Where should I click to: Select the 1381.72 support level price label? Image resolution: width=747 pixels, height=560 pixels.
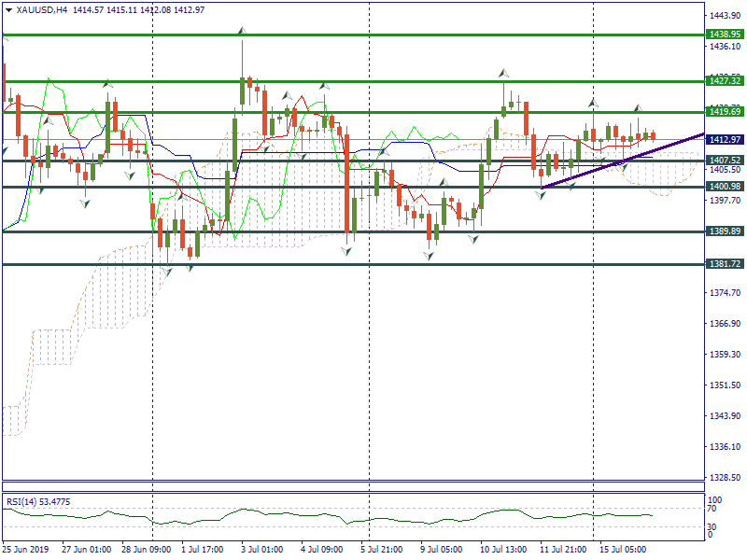point(725,264)
